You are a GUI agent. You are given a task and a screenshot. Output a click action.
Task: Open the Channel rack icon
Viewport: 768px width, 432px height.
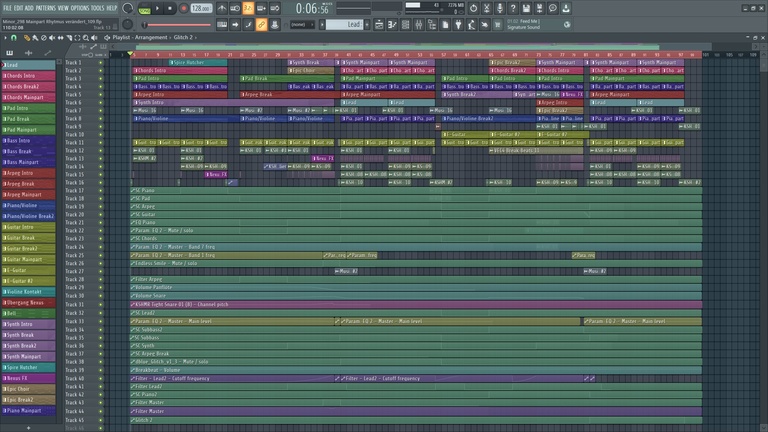406,24
